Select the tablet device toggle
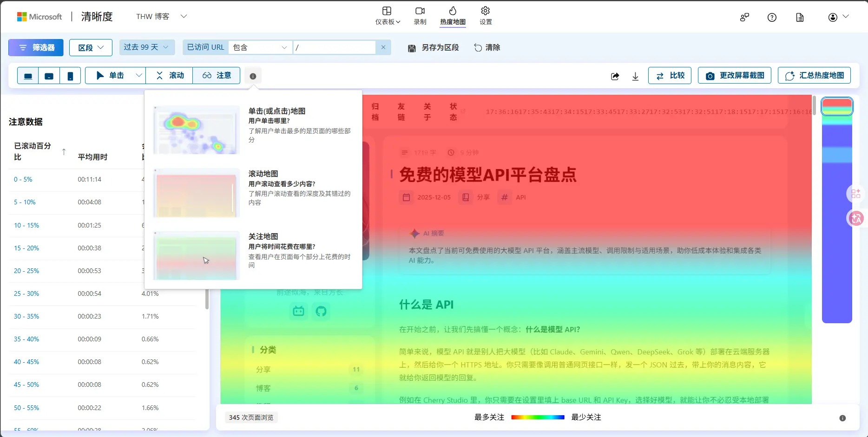This screenshot has height=437, width=868. click(x=49, y=76)
